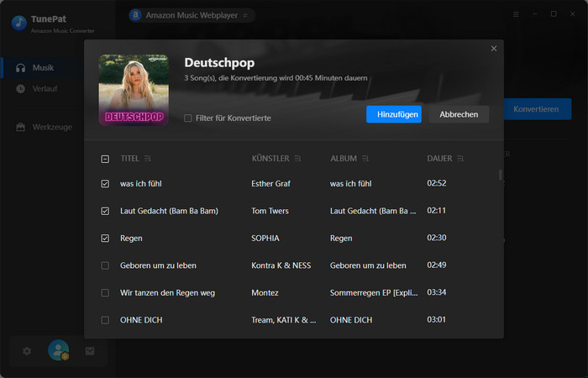Click song title 'Wir tanzen den Regen weg'
588x378 pixels.
168,293
